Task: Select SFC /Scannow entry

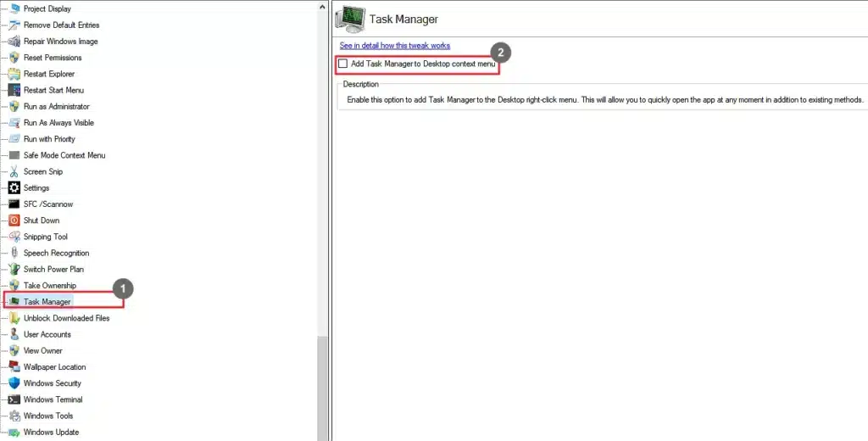Action: coord(48,204)
